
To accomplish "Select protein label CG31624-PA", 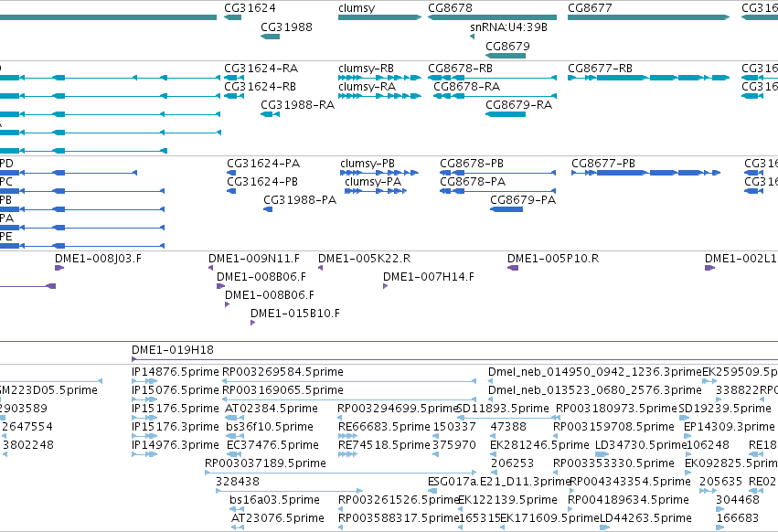I will [263, 164].
